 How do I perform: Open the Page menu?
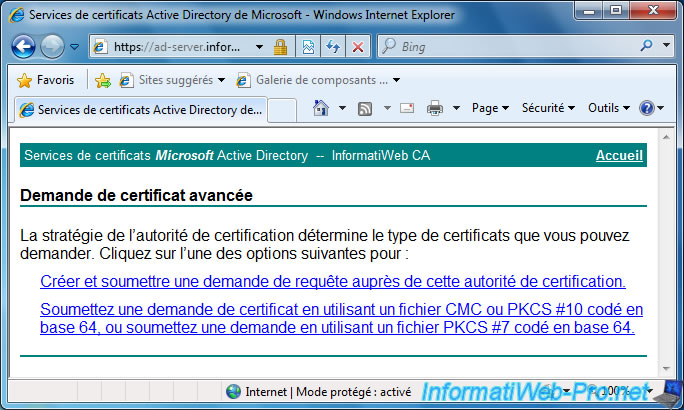490,108
